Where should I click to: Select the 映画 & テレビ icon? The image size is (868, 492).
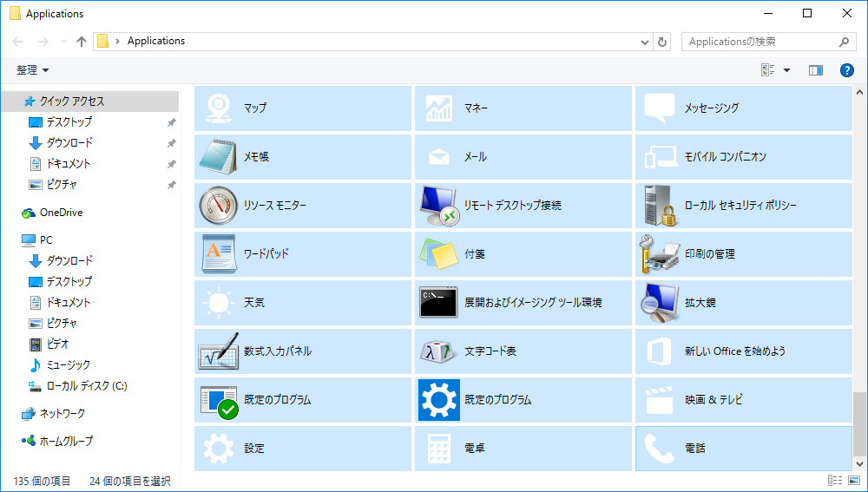click(x=660, y=400)
